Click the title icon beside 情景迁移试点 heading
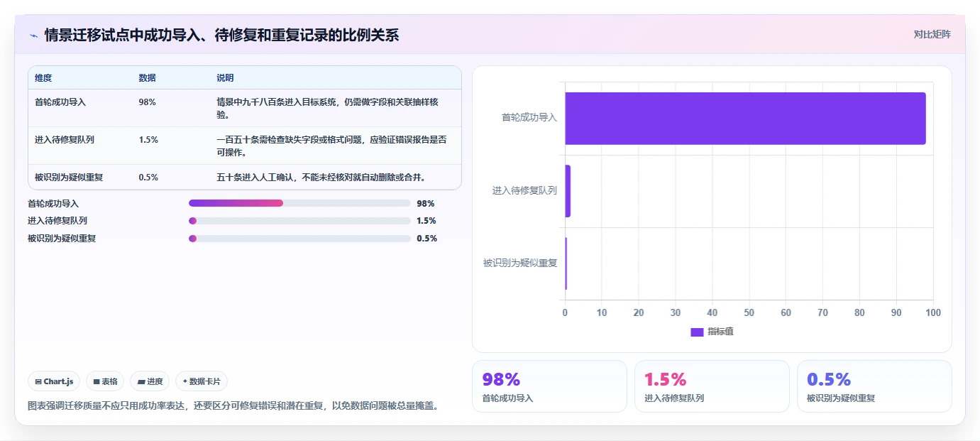980x441 pixels. (33, 35)
